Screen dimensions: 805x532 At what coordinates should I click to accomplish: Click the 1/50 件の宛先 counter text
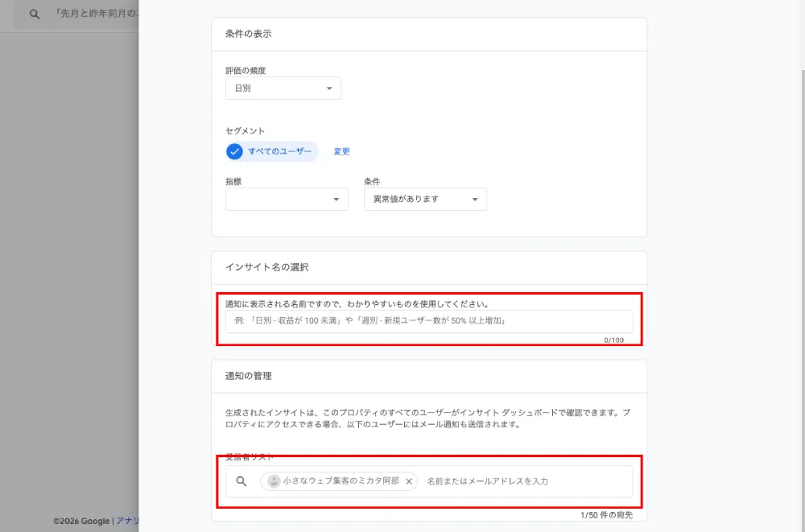click(x=606, y=515)
